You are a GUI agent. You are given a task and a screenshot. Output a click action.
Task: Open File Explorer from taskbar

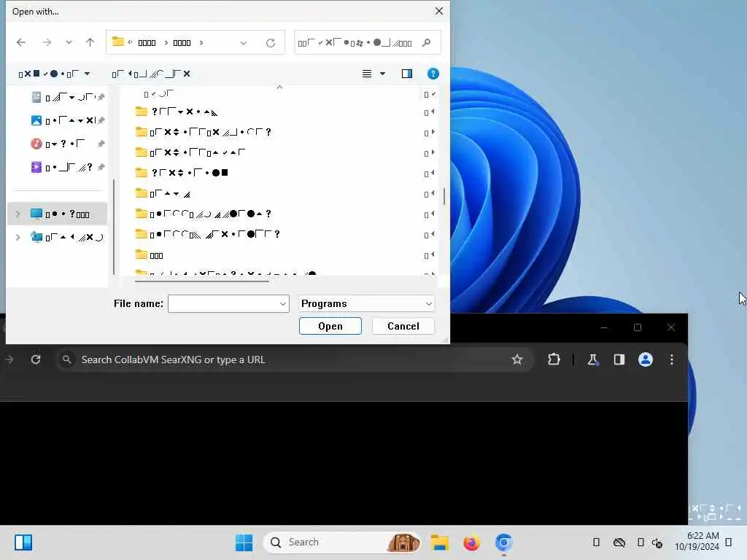click(440, 542)
